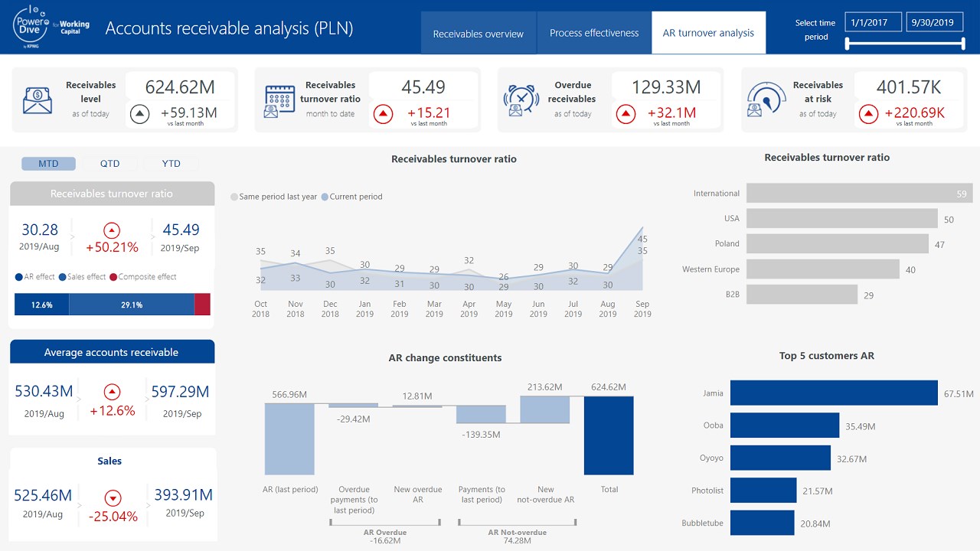Click the Top 5 customers AR title

827,356
